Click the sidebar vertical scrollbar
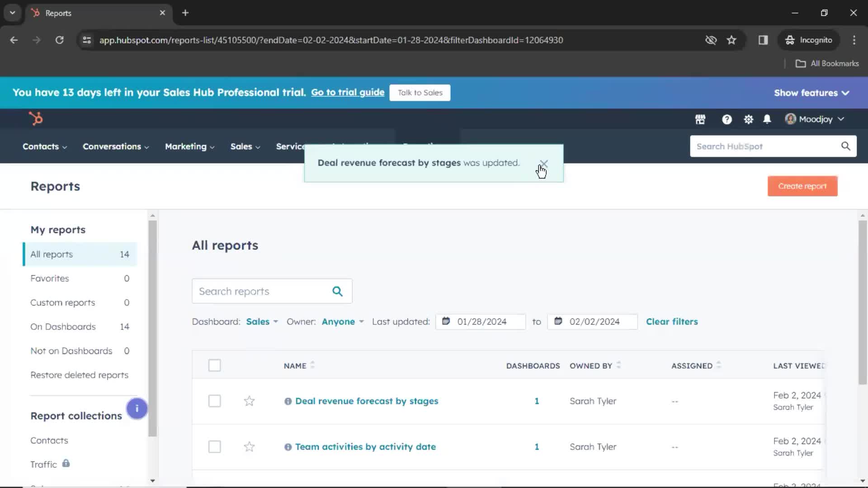The height and width of the screenshot is (488, 868). pyautogui.click(x=152, y=328)
